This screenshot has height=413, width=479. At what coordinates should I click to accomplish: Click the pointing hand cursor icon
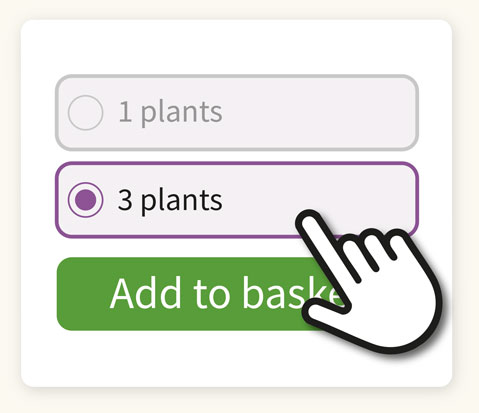click(x=368, y=283)
